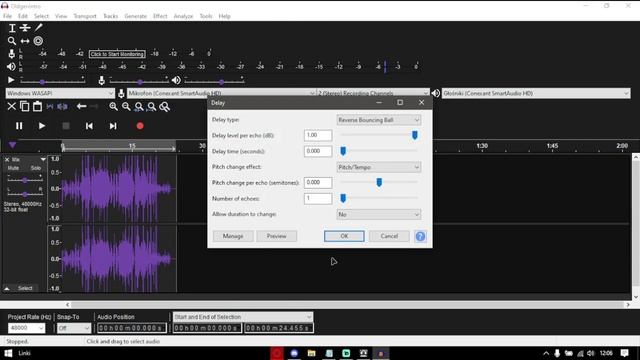Click Trim audio outside selection icon
Screen dimensions: 640x360
coord(50,107)
